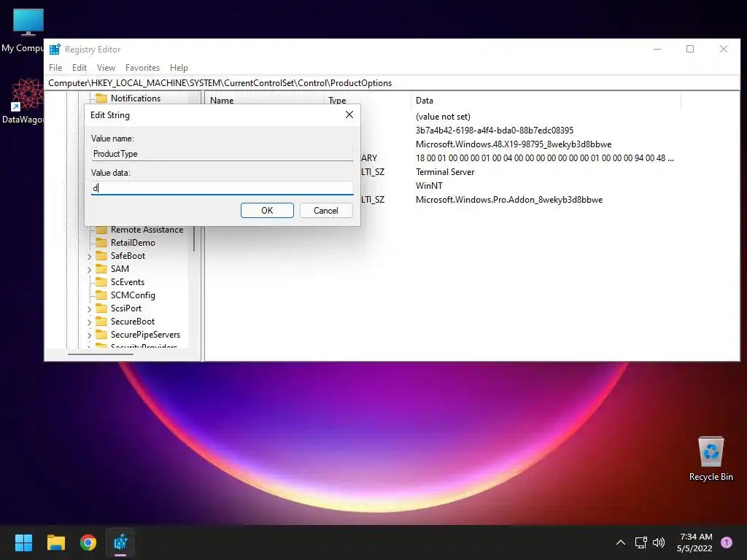Click the registry path address bar

pyautogui.click(x=392, y=83)
